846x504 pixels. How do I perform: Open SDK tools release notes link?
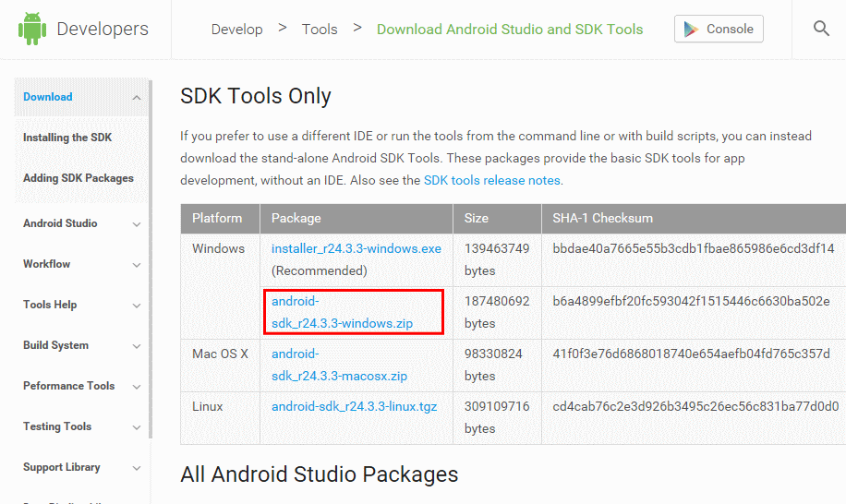click(491, 180)
